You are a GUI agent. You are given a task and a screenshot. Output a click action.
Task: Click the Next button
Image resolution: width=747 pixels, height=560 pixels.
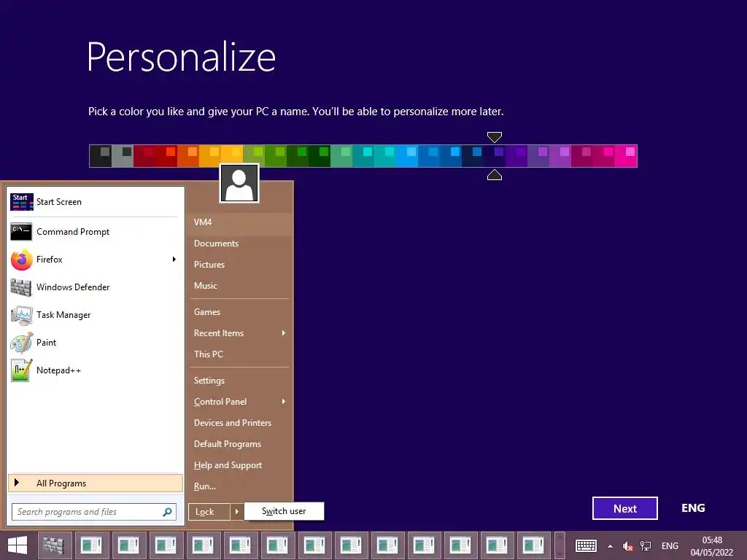click(625, 508)
